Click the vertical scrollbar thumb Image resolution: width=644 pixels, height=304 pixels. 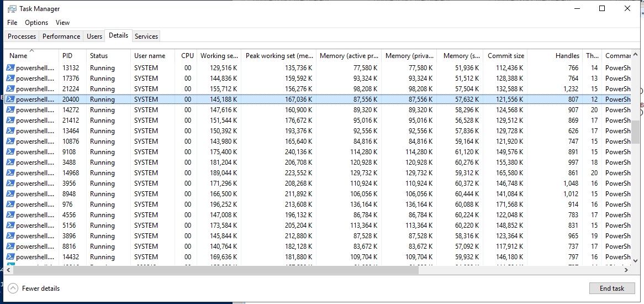click(635, 132)
